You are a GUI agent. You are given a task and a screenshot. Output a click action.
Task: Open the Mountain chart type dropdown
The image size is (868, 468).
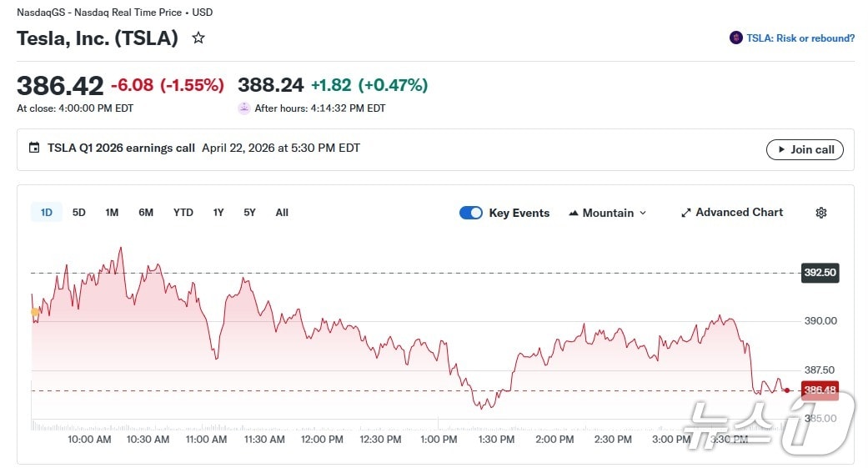(607, 213)
